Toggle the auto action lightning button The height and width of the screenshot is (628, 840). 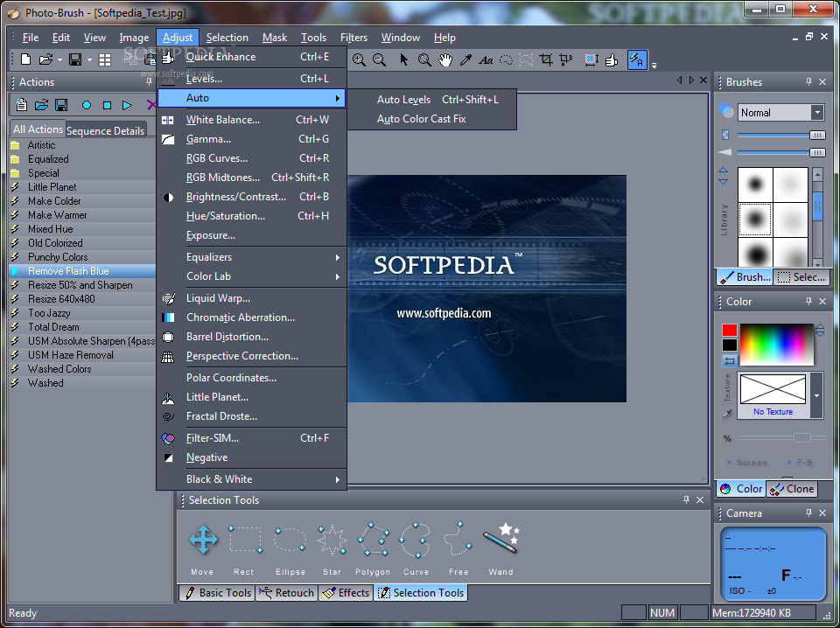[637, 59]
